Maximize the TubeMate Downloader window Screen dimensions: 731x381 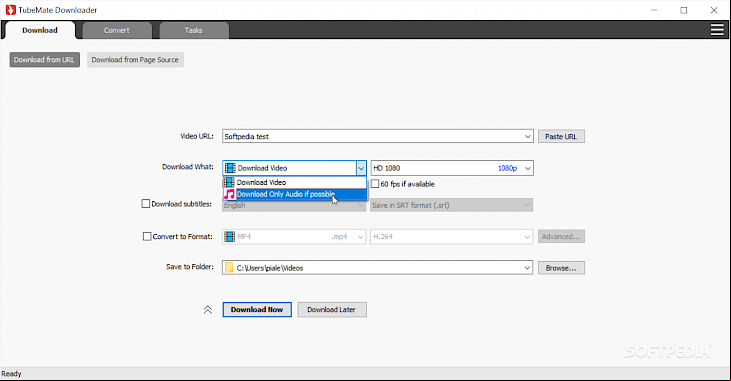[x=683, y=10]
